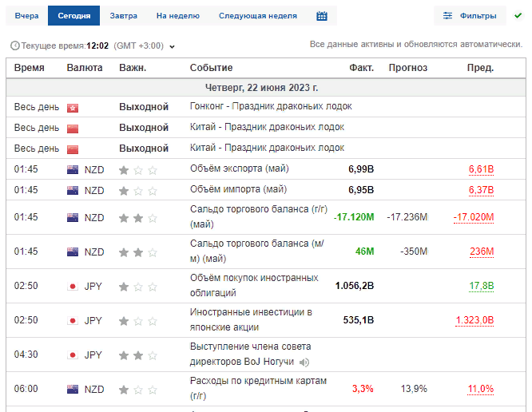Screen dimensions: 532x412
Task: Click the revised previous value 17,8B
Action: [481, 286]
